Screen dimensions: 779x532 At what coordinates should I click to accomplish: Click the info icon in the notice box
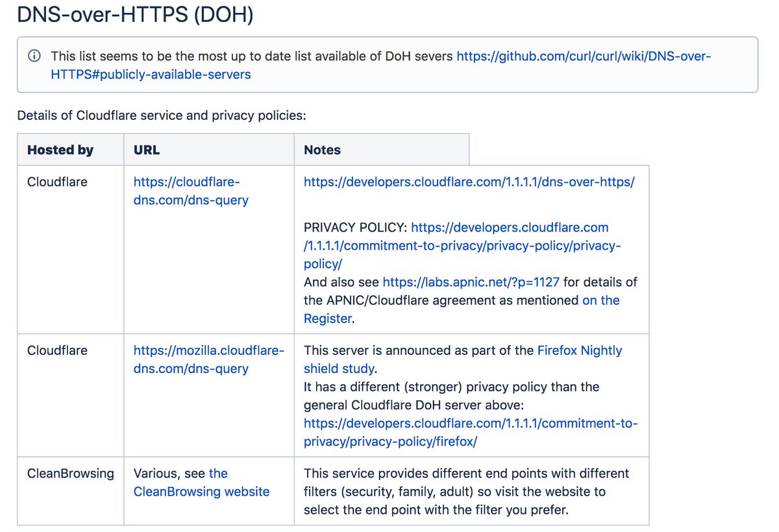click(34, 56)
